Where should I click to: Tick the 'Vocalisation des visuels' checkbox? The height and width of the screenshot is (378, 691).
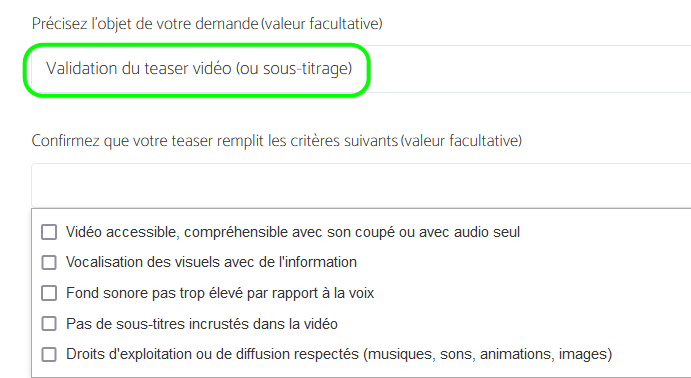pyautogui.click(x=49, y=263)
